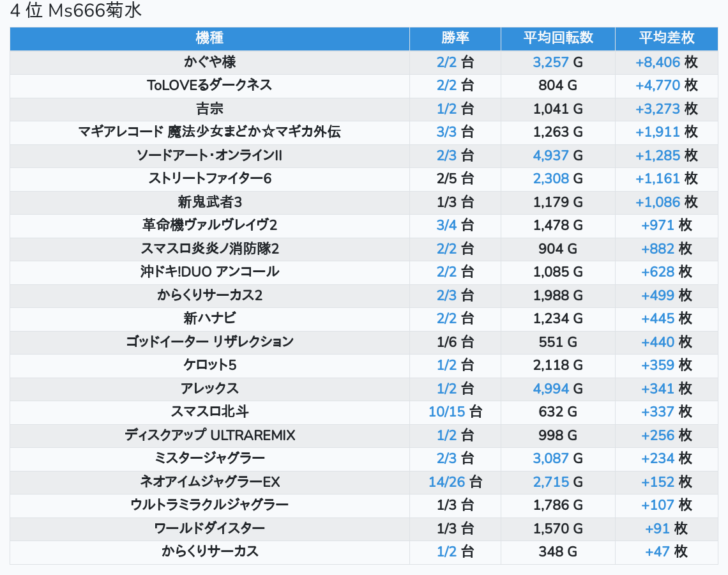Select スマスロ炎炎ノ消防隊2 machine name
This screenshot has height=575, width=728.
click(x=209, y=249)
